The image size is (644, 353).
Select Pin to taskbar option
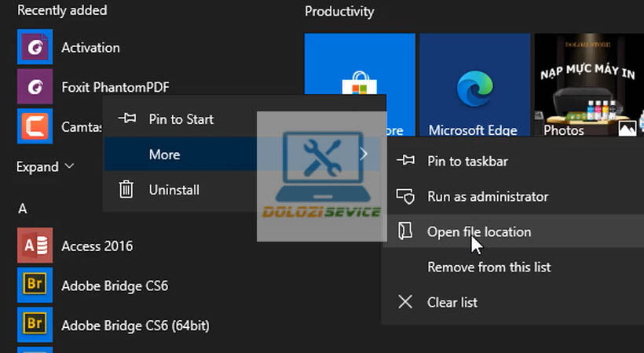pos(467,162)
